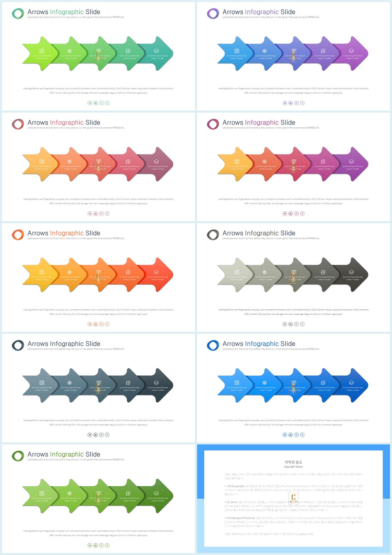Click the atom icon on the first green arrow
Image resolution: width=392 pixels, height=555 pixels.
click(70, 51)
